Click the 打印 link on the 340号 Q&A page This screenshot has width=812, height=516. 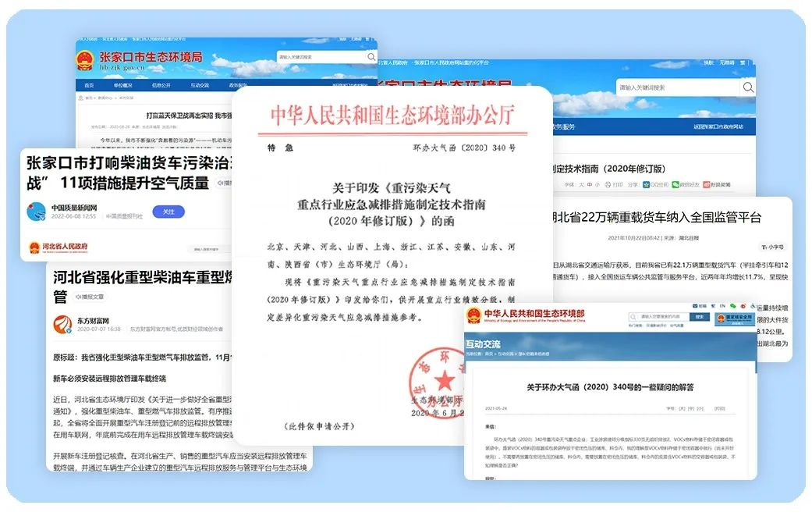point(720,409)
